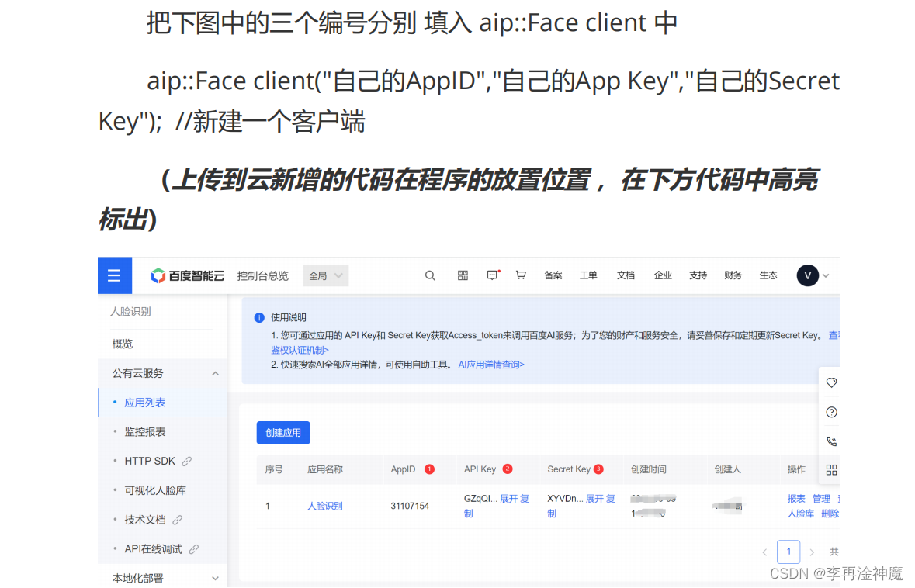Go to the previous page arrow

tap(764, 552)
